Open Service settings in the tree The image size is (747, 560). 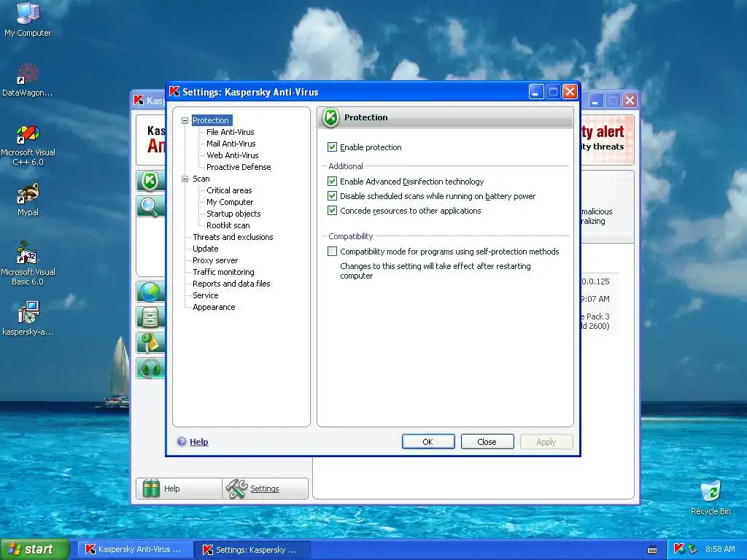(x=205, y=295)
